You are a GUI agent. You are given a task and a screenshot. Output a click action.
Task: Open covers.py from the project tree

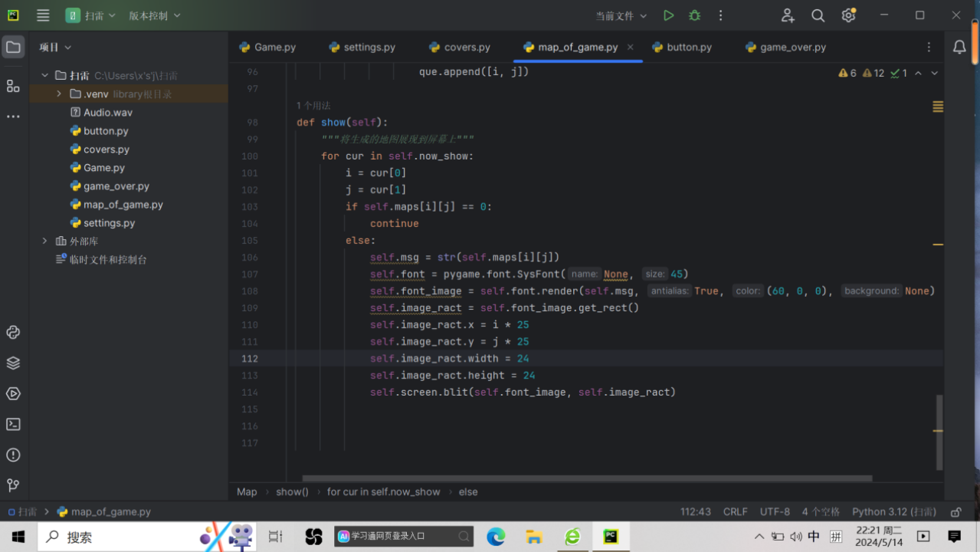[106, 149]
